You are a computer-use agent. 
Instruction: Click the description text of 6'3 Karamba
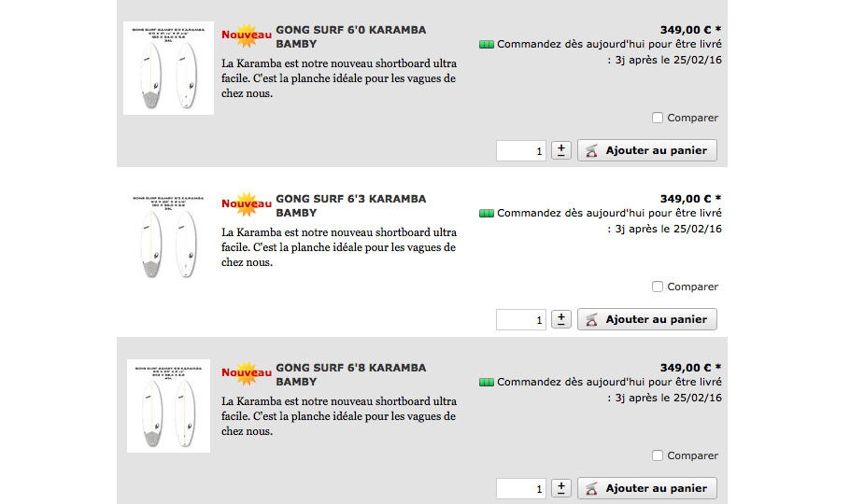(x=339, y=247)
